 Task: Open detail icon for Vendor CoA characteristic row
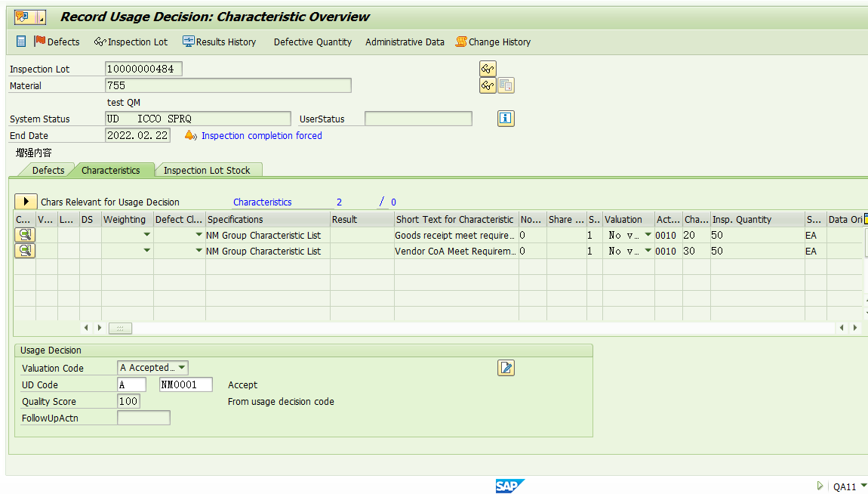coord(25,251)
